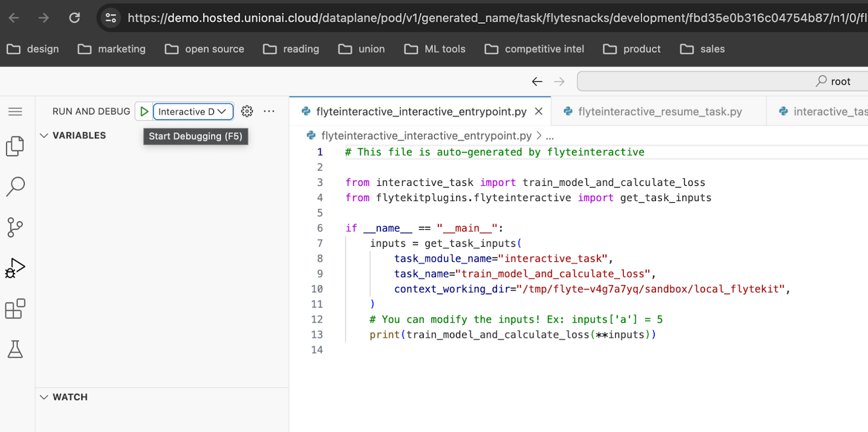868x432 pixels.
Task: Open Run and Debug more actions menu
Action: pos(269,111)
